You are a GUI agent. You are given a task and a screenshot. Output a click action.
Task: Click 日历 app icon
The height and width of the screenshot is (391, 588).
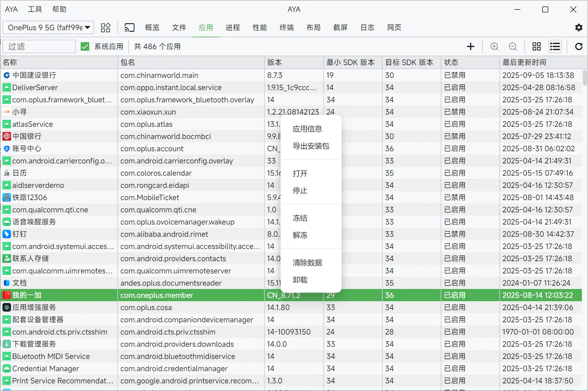coord(7,173)
